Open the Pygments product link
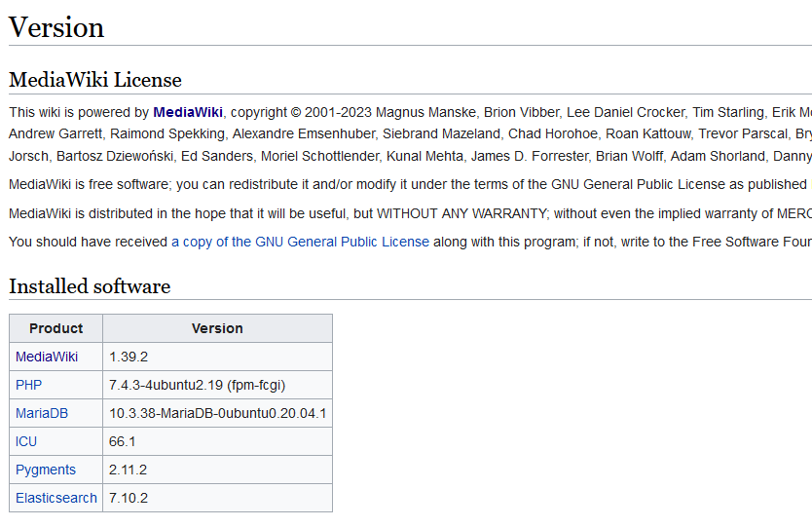This screenshot has width=812, height=527. (46, 470)
